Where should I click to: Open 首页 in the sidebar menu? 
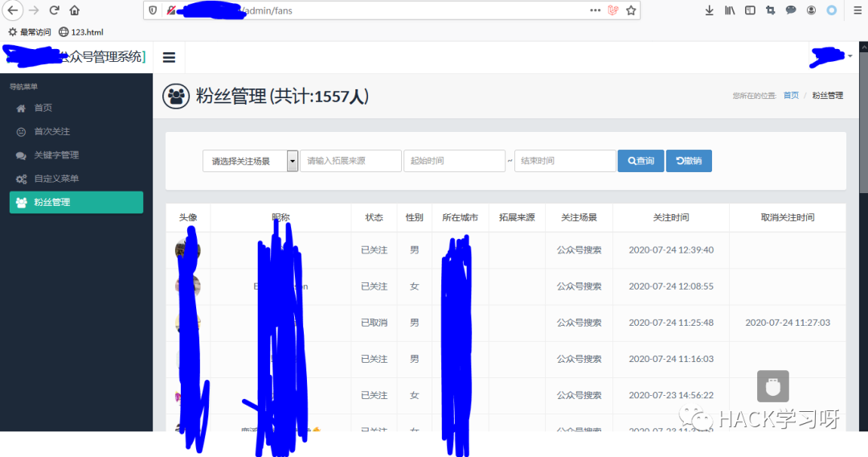point(43,108)
